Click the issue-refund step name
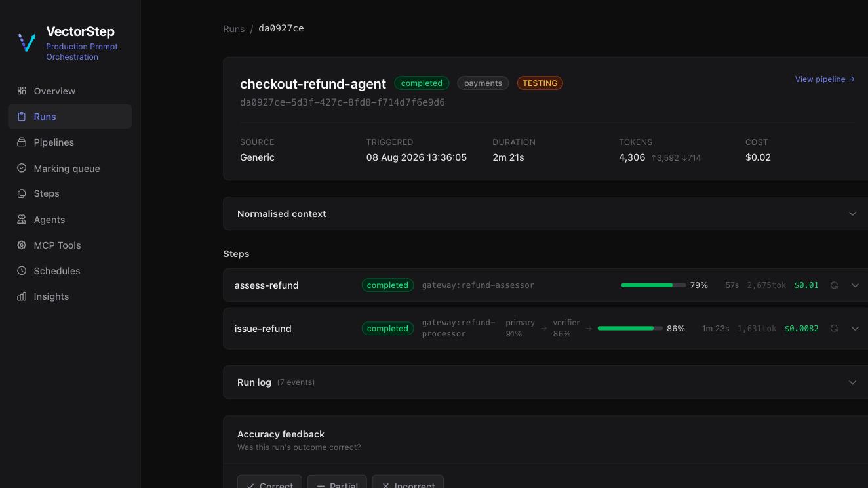The width and height of the screenshot is (868, 488). click(263, 329)
